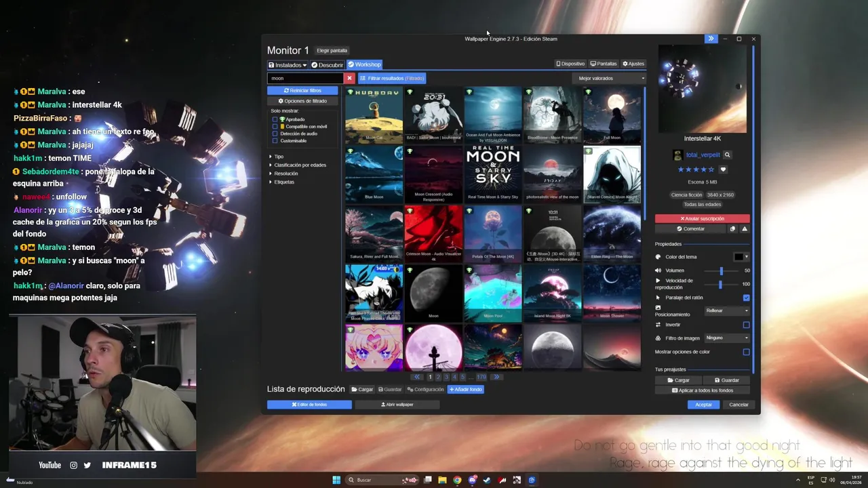The width and height of the screenshot is (868, 488).
Task: Adjust the Volumen slider
Action: click(x=721, y=270)
